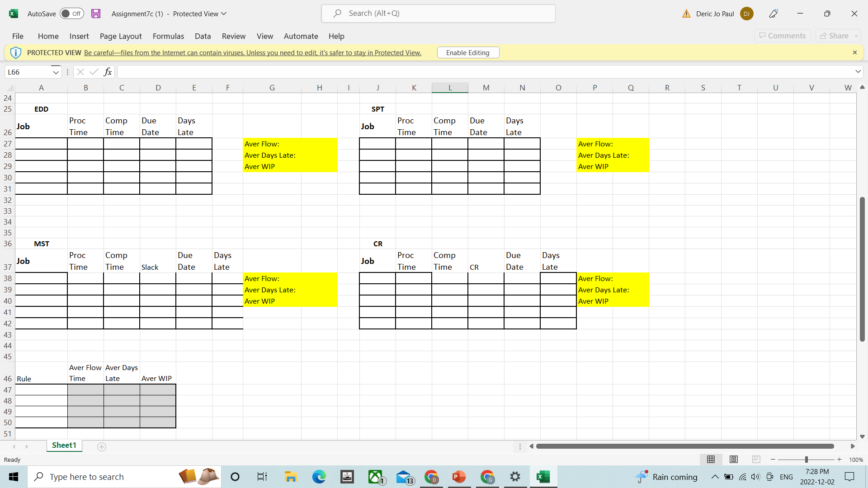Select Normal view icon in status bar

pos(711,459)
